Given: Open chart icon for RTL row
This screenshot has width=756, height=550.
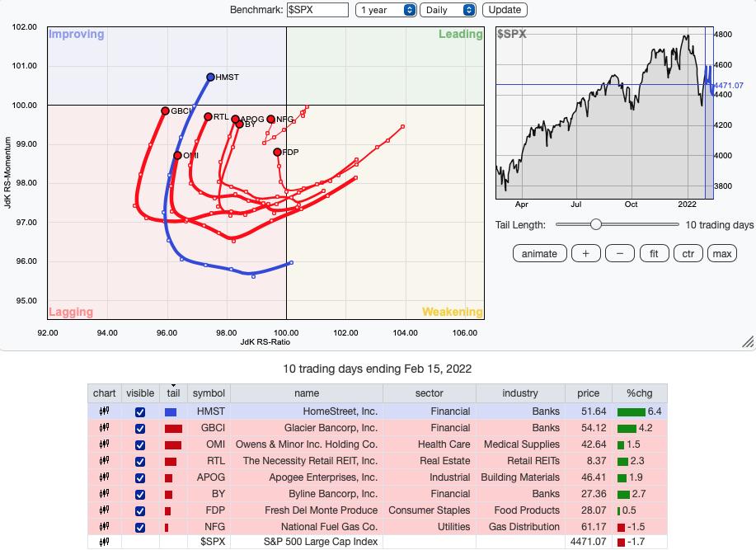Looking at the screenshot, I should click(x=104, y=461).
